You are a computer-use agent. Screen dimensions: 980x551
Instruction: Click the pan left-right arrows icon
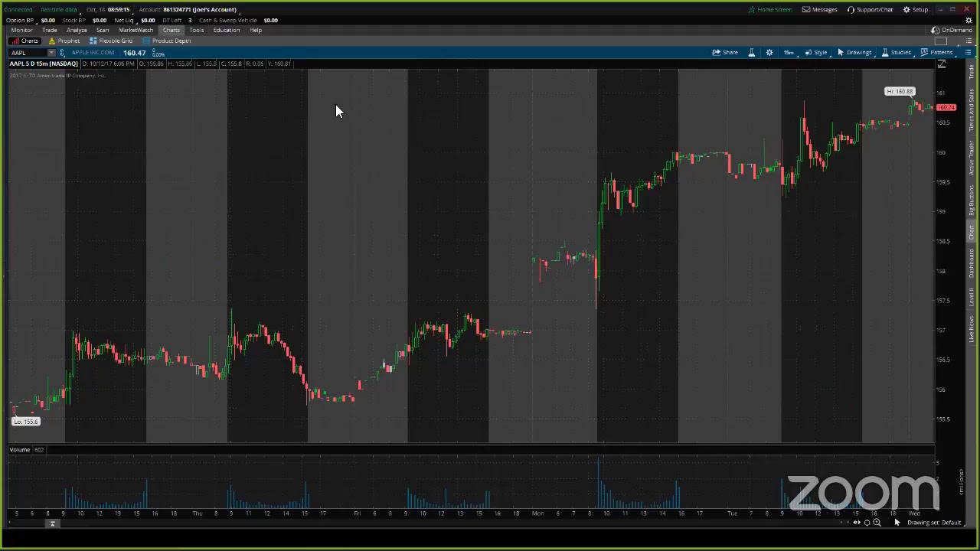[x=857, y=523]
